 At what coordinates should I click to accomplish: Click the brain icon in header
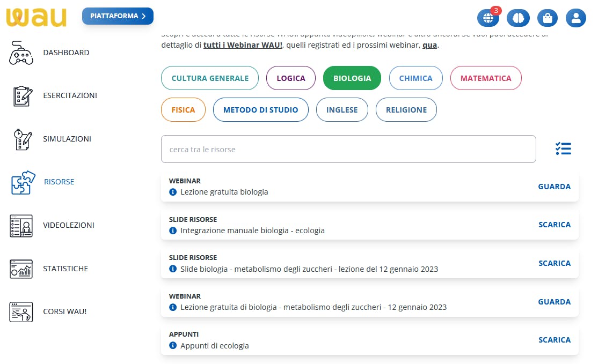(x=518, y=18)
